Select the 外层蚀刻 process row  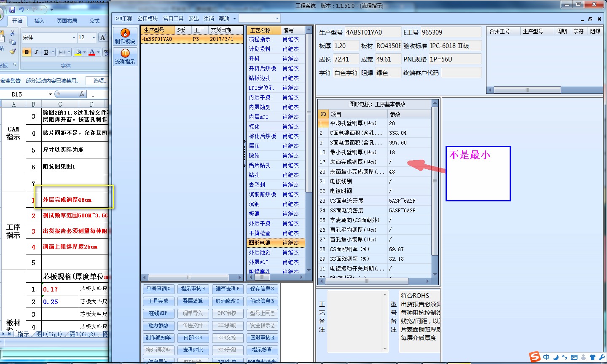[x=276, y=252]
